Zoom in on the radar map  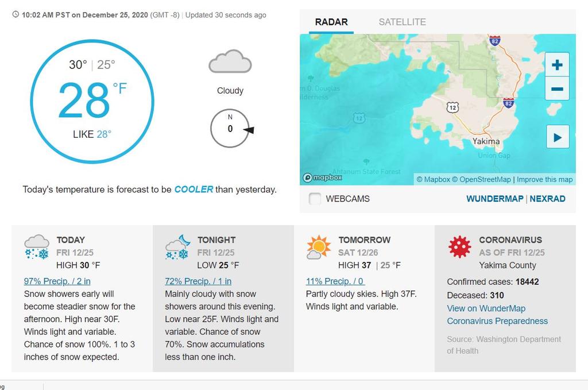(x=557, y=65)
